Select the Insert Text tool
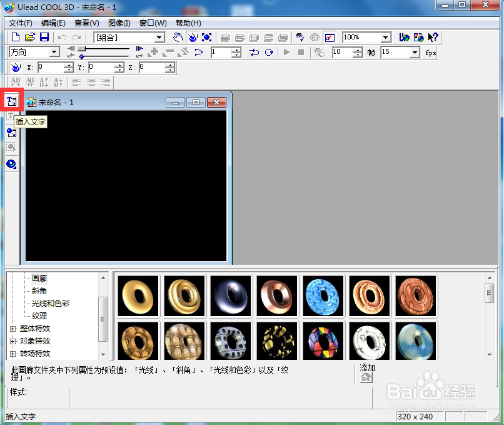The image size is (504, 425). click(12, 101)
